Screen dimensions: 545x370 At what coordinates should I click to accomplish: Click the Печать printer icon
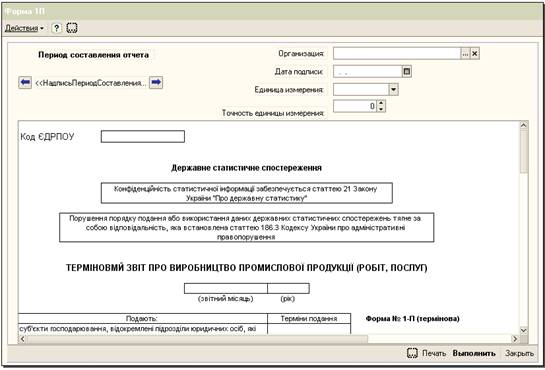pos(412,353)
